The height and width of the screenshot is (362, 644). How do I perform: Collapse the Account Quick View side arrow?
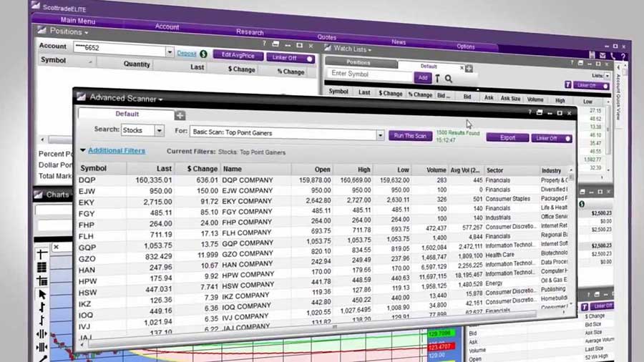tap(618, 67)
